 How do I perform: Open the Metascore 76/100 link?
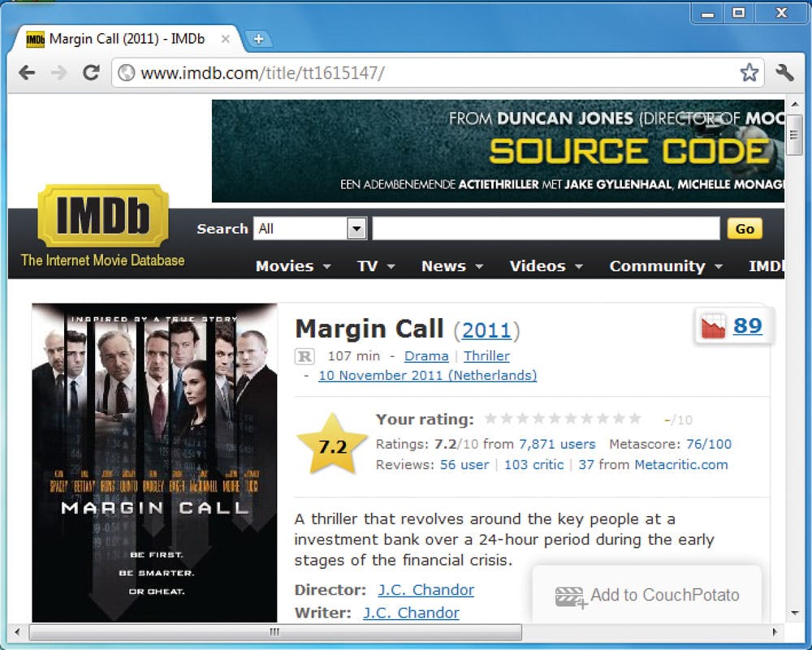tap(708, 444)
